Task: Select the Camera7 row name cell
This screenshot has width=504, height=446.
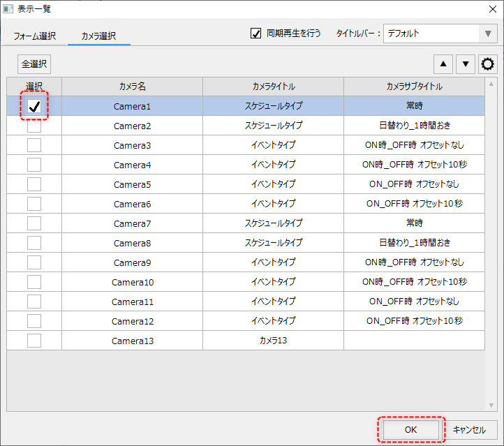Action: point(132,223)
